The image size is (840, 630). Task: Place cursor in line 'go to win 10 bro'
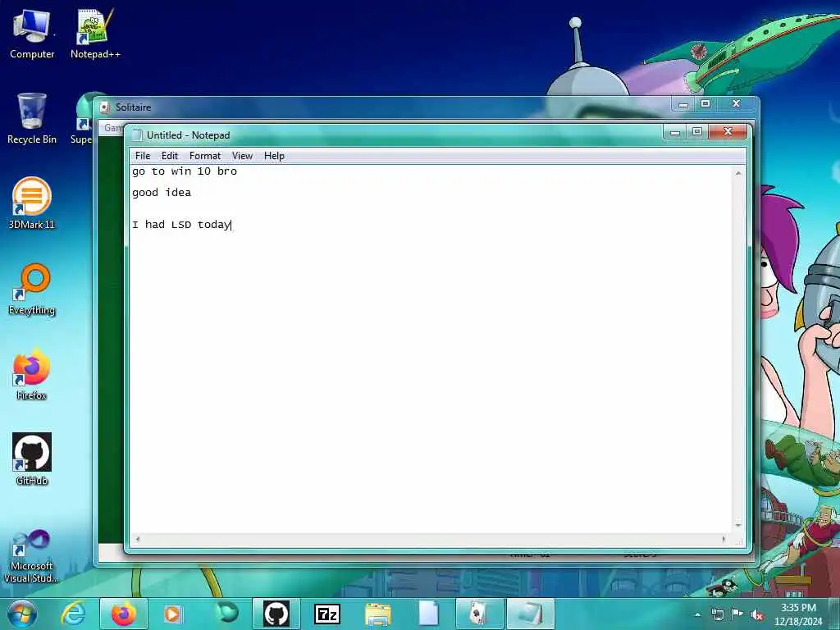point(185,171)
